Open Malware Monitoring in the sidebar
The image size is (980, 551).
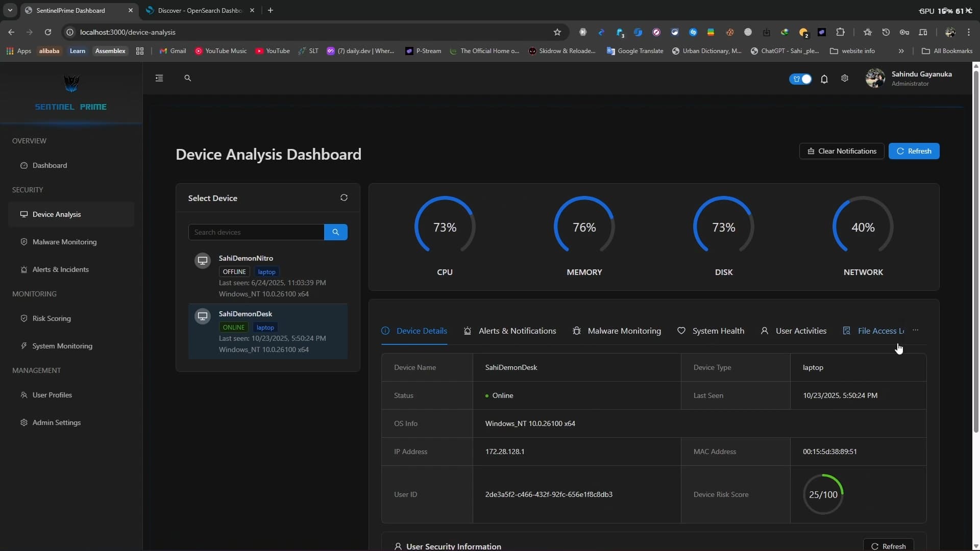point(64,242)
